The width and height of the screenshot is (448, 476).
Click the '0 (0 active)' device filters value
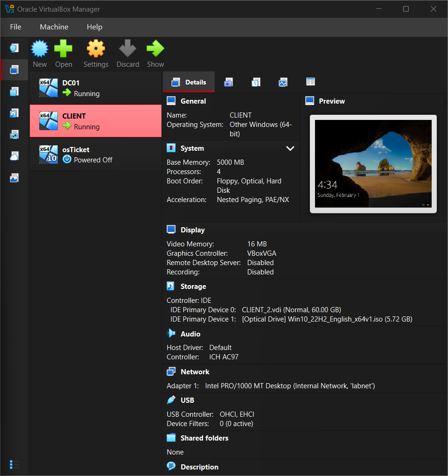[x=237, y=424]
